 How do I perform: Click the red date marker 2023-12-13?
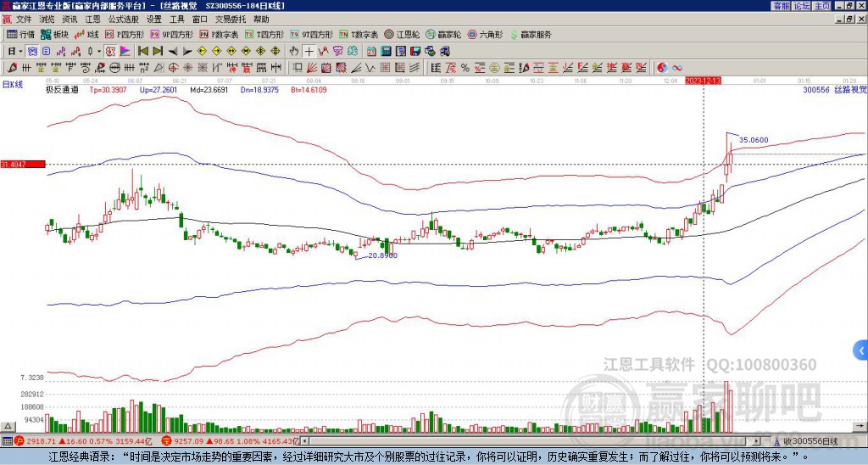pyautogui.click(x=704, y=81)
